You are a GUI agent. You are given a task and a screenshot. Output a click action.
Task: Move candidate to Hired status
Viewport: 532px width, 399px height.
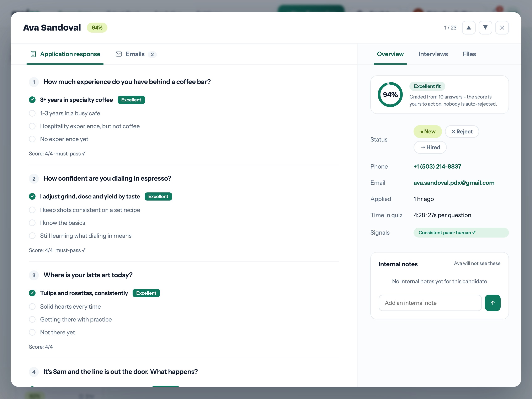430,147
